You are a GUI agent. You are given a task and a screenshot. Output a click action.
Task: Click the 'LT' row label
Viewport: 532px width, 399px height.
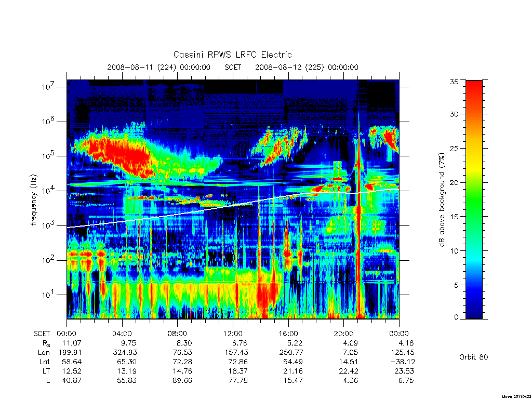tap(46, 371)
